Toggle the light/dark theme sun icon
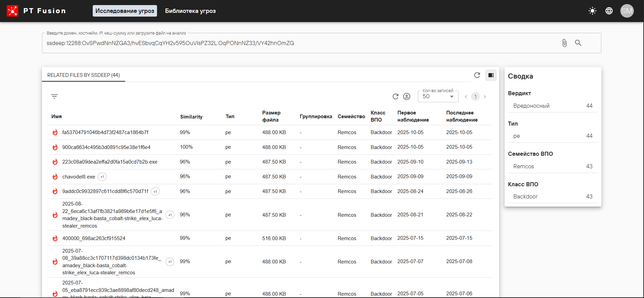The image size is (644, 298). [x=592, y=11]
